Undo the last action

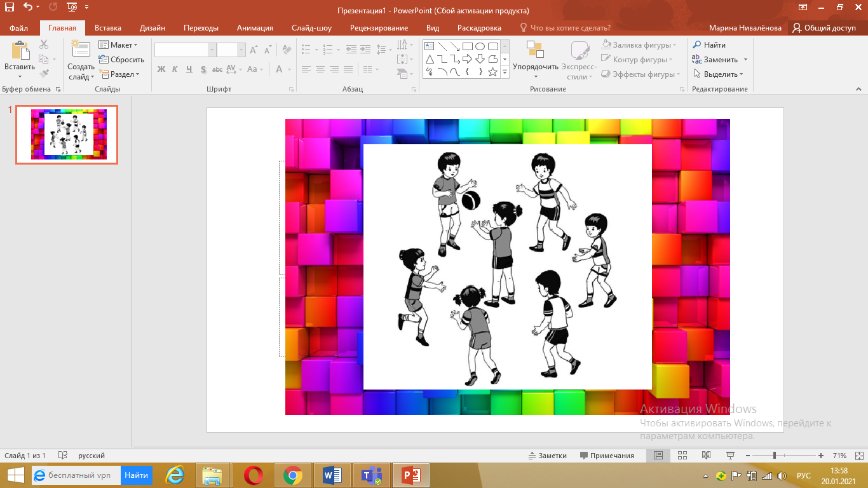(28, 8)
